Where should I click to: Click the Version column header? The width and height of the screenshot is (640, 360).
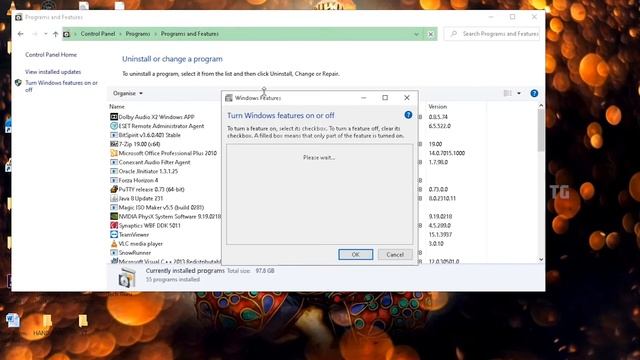(x=438, y=107)
